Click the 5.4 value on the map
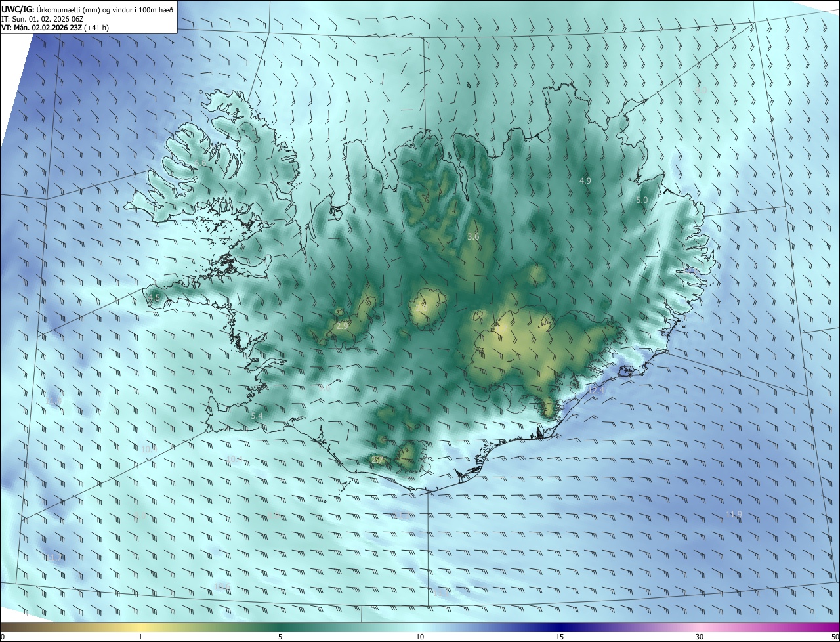The width and height of the screenshot is (840, 642). (257, 416)
